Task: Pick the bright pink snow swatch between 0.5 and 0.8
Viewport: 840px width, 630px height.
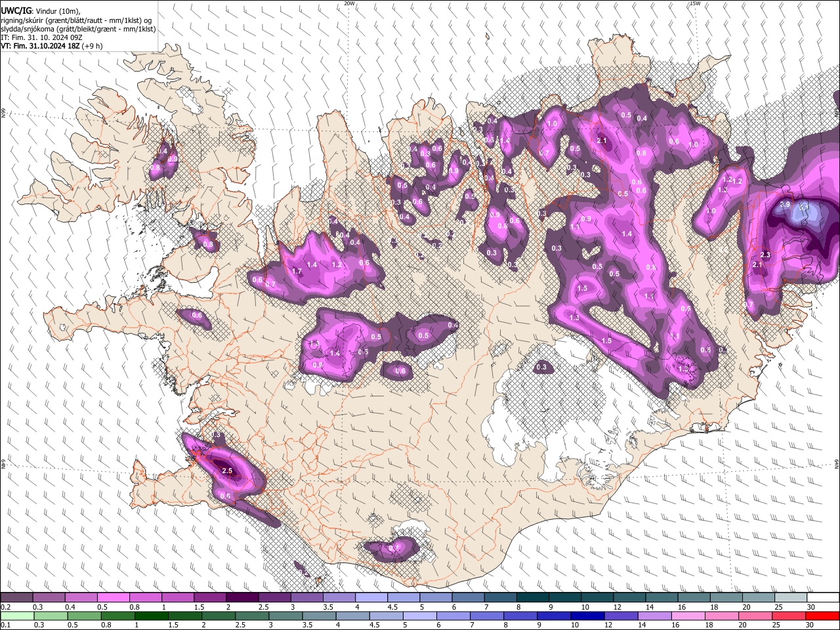Action: [x=113, y=598]
